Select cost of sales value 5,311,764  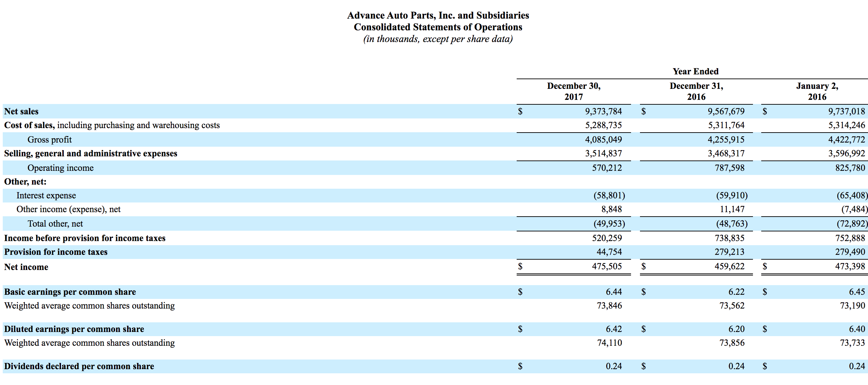coord(726,125)
